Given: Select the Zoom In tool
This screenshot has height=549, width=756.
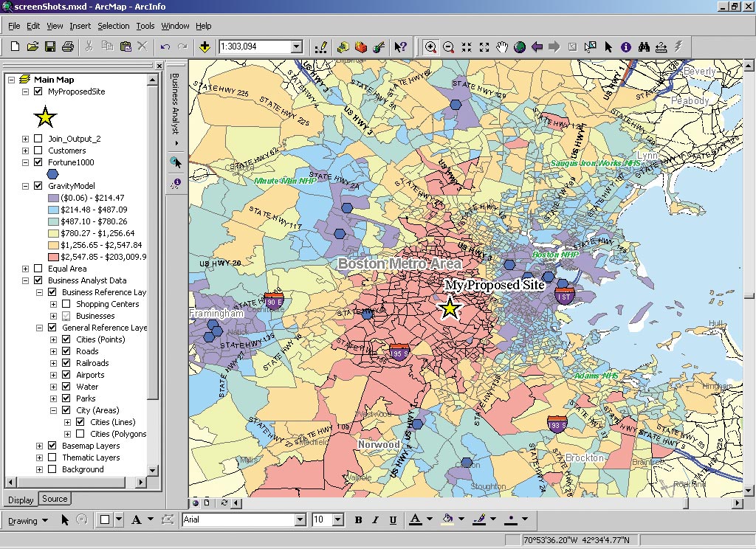Looking at the screenshot, I should tap(431, 47).
